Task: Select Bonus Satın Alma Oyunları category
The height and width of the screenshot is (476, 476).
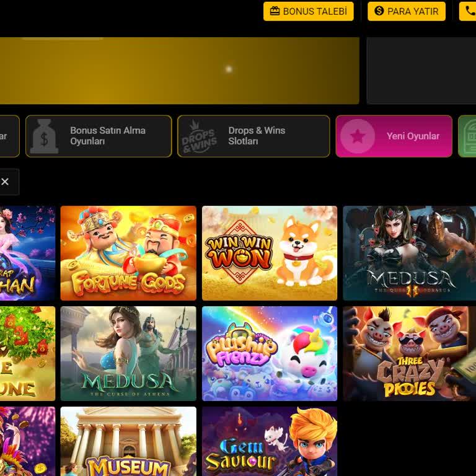Action: tap(99, 136)
